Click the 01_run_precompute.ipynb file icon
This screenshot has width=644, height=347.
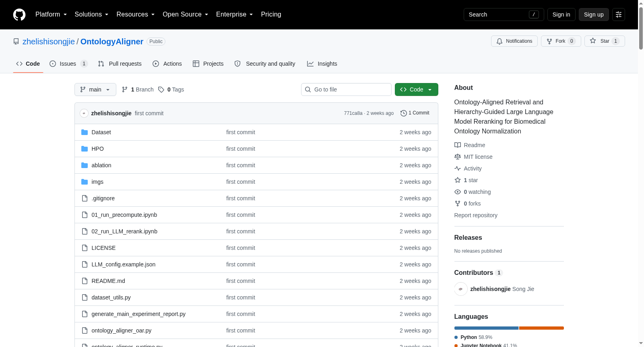(85, 215)
